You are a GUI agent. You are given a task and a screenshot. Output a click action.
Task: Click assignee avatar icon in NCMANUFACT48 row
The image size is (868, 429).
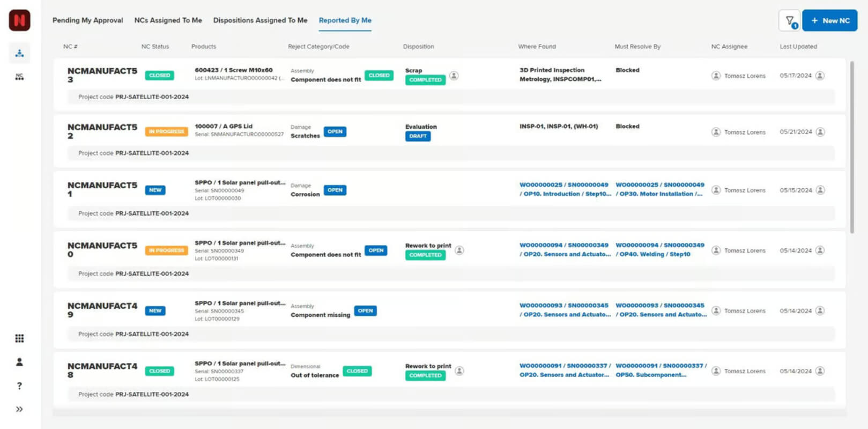(716, 371)
